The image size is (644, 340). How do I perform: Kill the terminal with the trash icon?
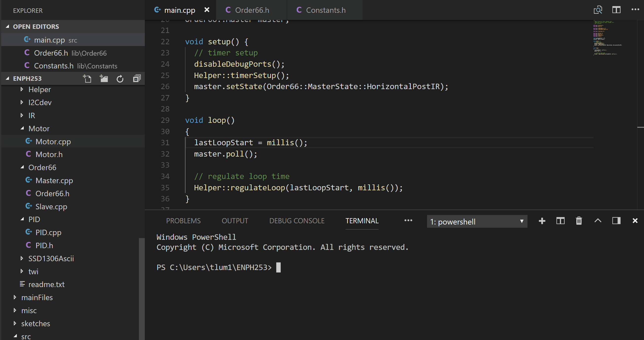tap(579, 221)
